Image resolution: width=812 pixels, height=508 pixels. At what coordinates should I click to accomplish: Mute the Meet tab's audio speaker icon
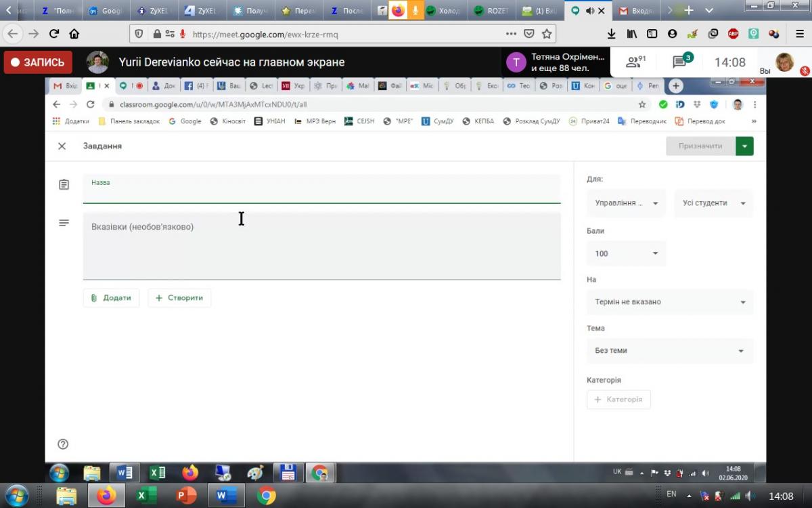tap(589, 11)
